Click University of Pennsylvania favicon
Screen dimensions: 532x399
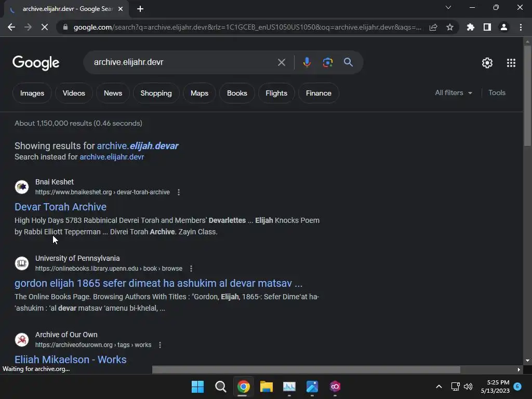[x=22, y=263]
